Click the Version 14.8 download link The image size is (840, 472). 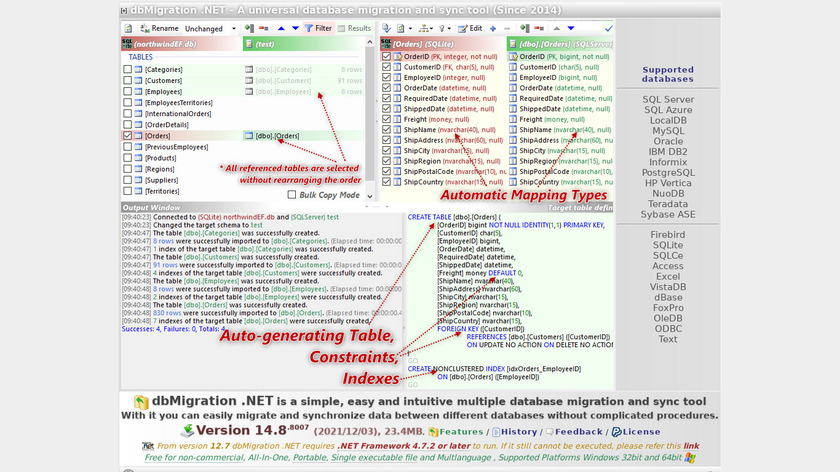(x=244, y=431)
